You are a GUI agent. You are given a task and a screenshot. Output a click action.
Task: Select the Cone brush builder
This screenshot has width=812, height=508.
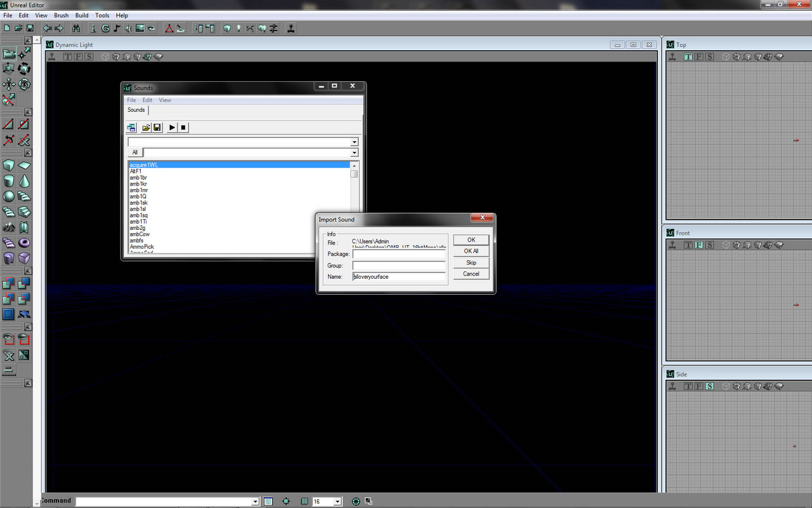click(x=24, y=182)
